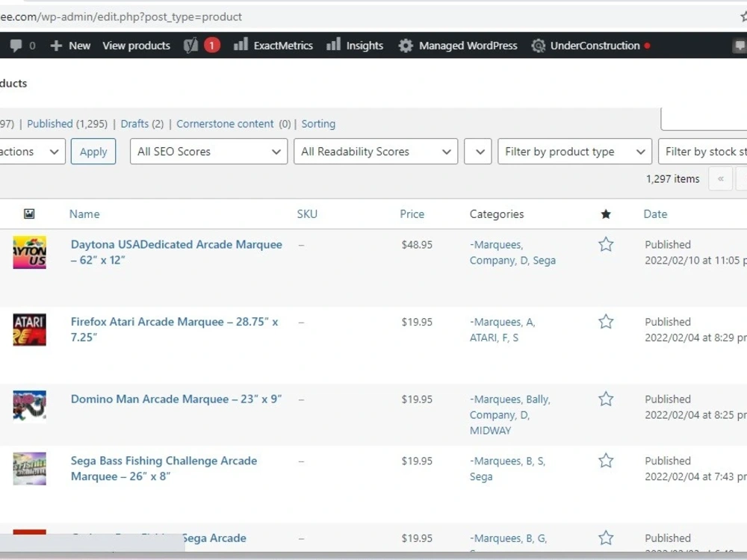Click the Daytona USA product thumbnail

30,252
